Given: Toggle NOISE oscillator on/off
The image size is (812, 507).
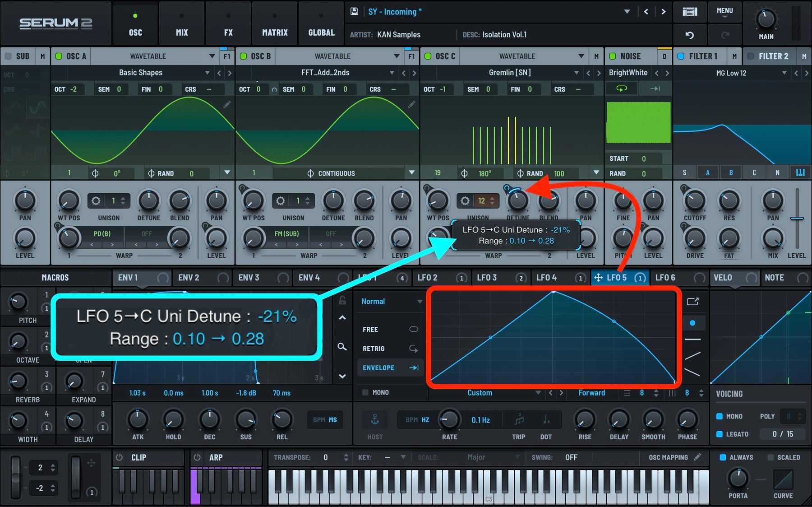Looking at the screenshot, I should click(x=613, y=56).
